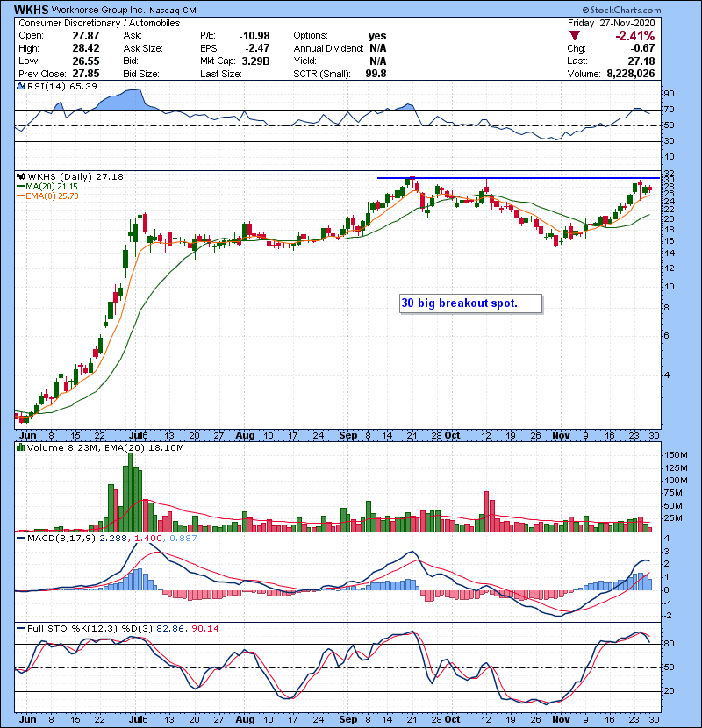Screen dimensions: 702x728
Task: Select the MACD histogram value 0.887
Action: pos(183,539)
